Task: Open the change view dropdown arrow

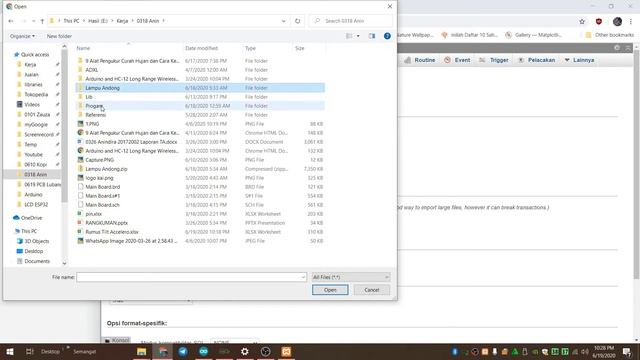Action: tap(358, 36)
